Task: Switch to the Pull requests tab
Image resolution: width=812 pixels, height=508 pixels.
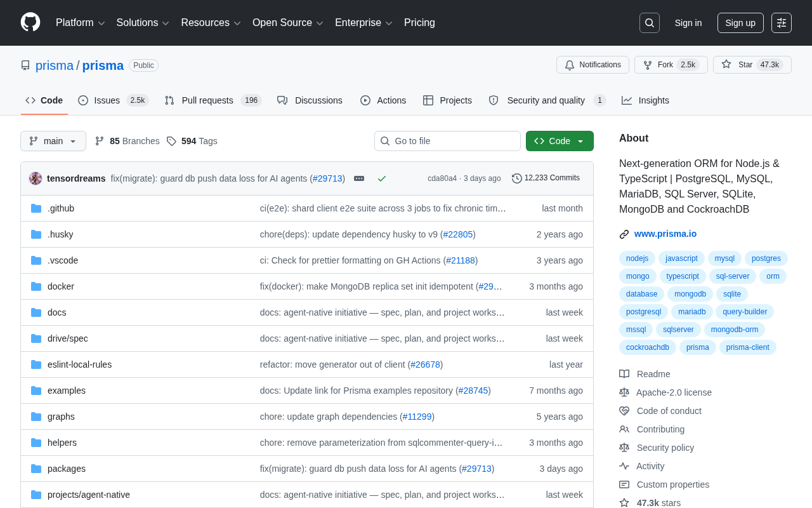Action: click(213, 100)
